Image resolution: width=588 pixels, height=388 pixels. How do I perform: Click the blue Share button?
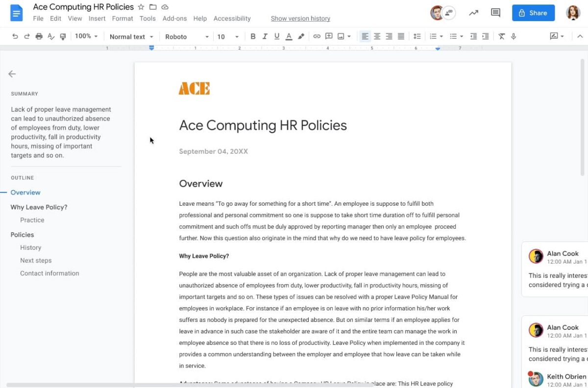coord(533,13)
